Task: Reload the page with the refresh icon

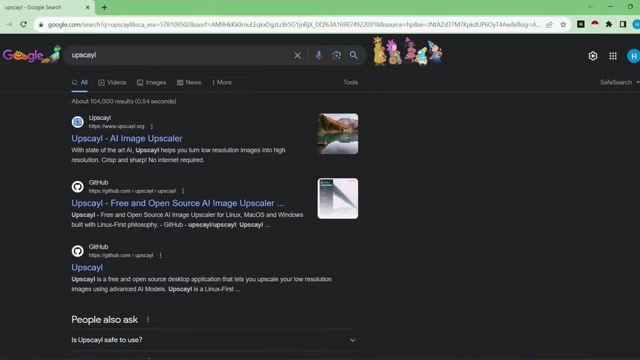Action: point(24,24)
